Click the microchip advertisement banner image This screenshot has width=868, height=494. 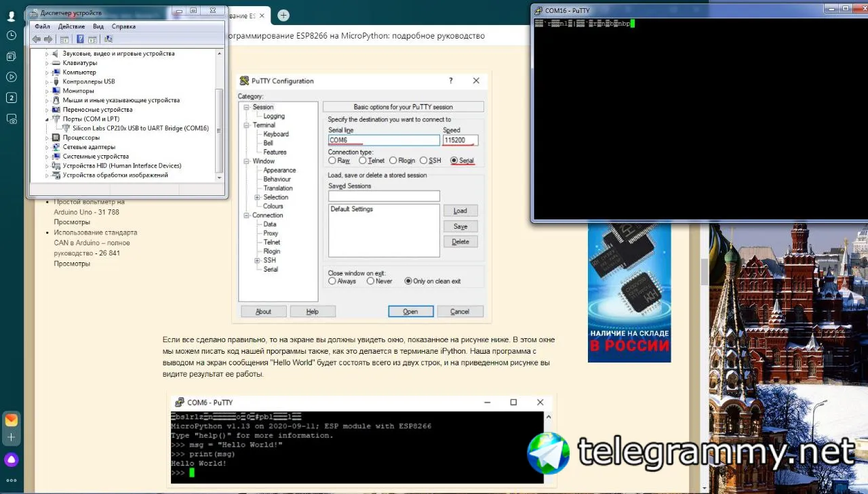pos(629,292)
